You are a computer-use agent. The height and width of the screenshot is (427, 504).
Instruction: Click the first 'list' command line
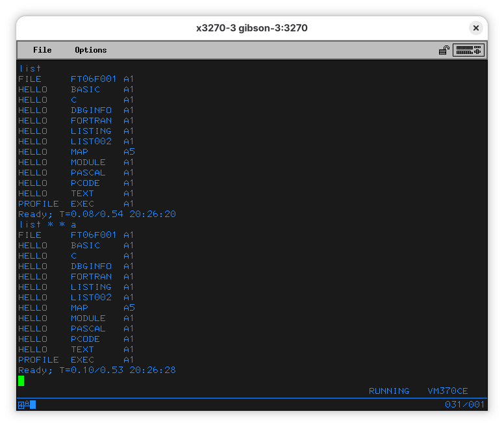[x=29, y=68]
